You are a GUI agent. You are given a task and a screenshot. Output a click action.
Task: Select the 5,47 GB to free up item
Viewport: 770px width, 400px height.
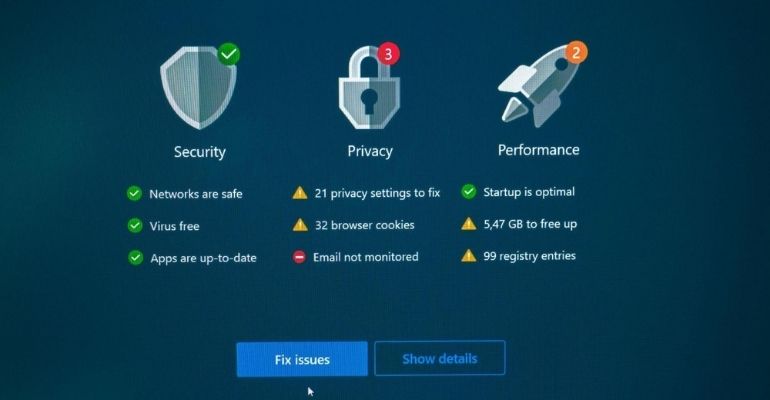(x=530, y=224)
